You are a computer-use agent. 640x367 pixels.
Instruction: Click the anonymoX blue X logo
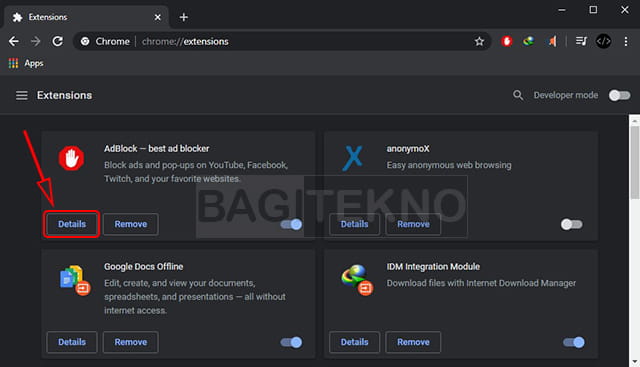coord(353,158)
